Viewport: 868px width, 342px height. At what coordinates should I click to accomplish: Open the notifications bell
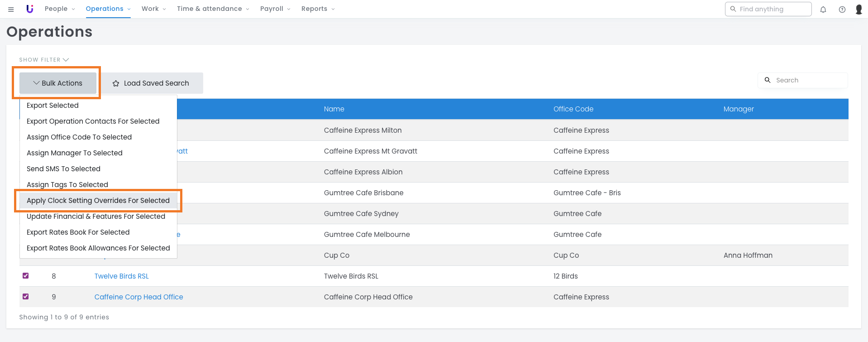pos(823,10)
